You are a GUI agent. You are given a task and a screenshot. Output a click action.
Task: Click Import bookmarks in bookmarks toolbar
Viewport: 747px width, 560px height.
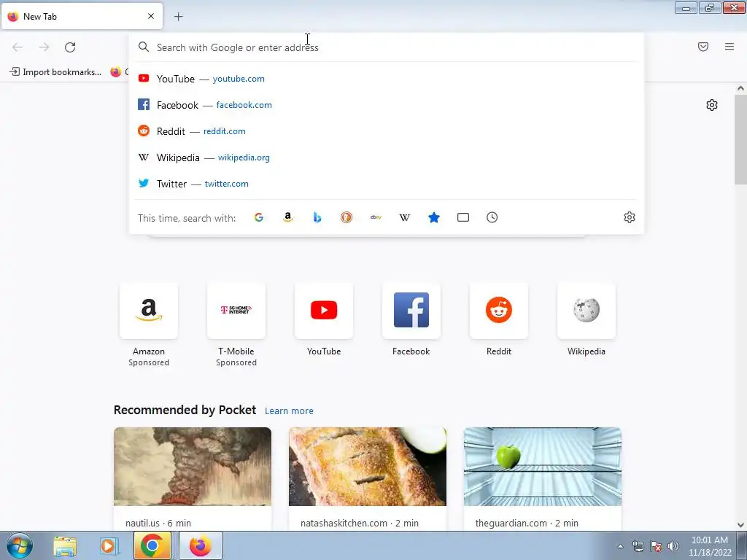55,72
